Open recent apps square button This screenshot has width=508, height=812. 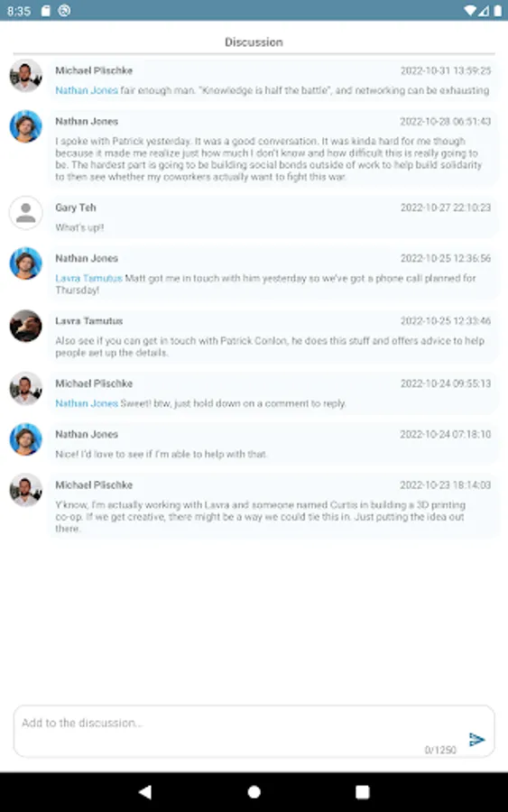[x=363, y=791]
